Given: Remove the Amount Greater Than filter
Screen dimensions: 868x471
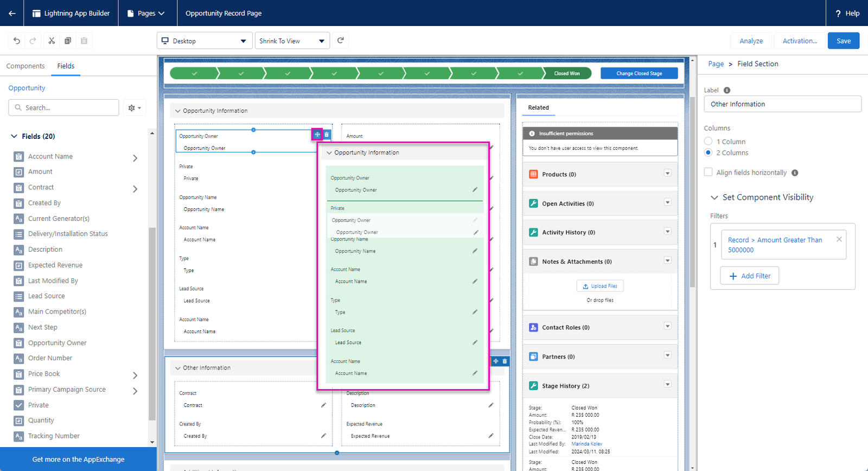Looking at the screenshot, I should pos(839,239).
